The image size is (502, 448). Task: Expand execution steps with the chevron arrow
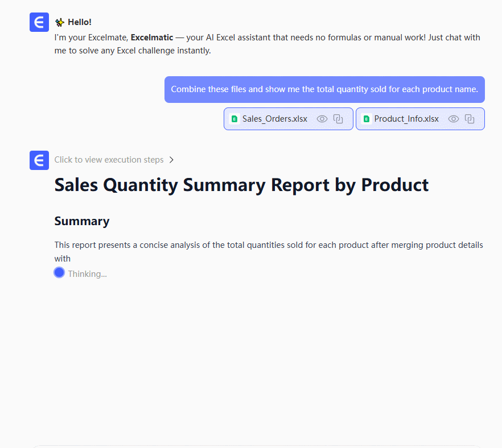[171, 160]
